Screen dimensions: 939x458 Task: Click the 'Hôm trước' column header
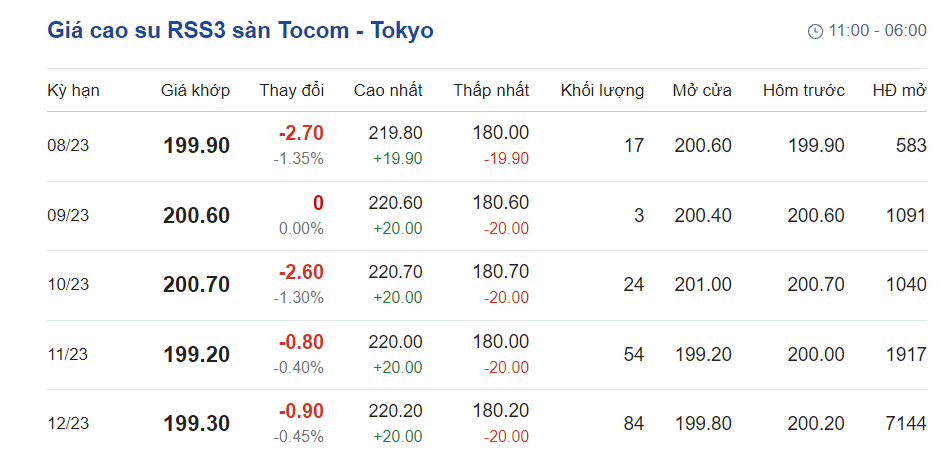pos(803,90)
